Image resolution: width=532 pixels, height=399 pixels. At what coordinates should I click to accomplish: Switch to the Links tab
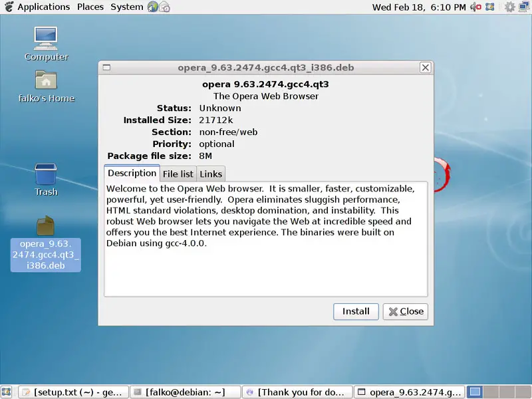(211, 174)
